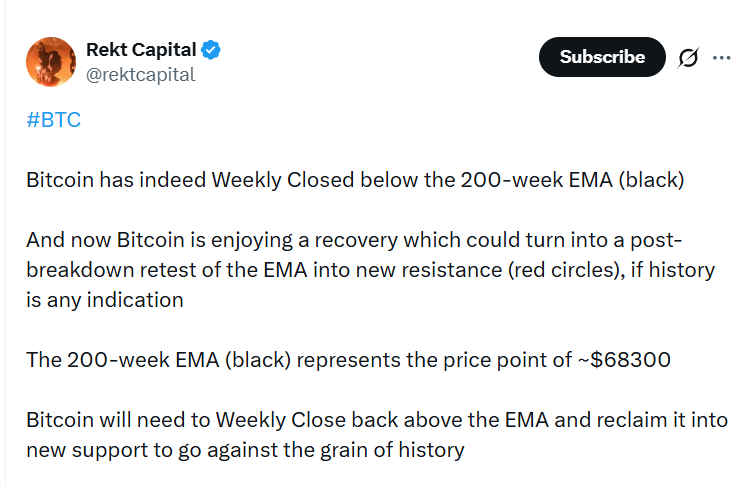Click the line starting "Bitcoin will need"

tap(376, 420)
